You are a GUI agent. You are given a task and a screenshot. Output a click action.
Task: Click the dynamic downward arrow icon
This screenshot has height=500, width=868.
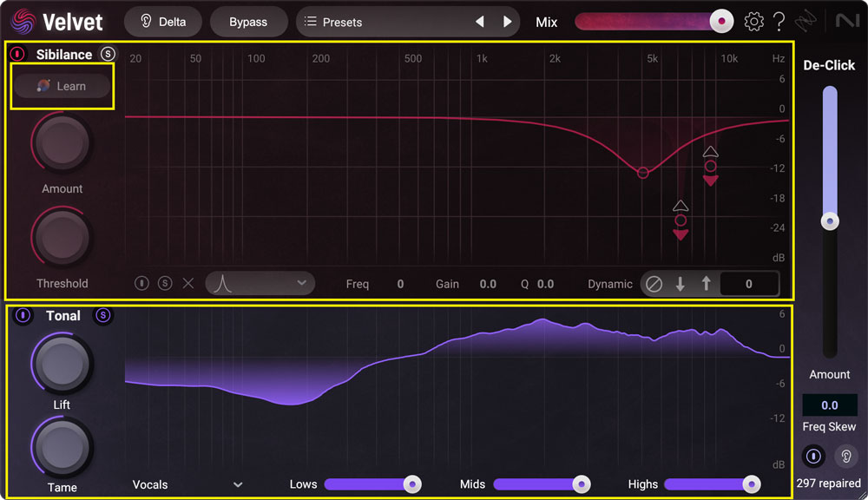tap(681, 284)
